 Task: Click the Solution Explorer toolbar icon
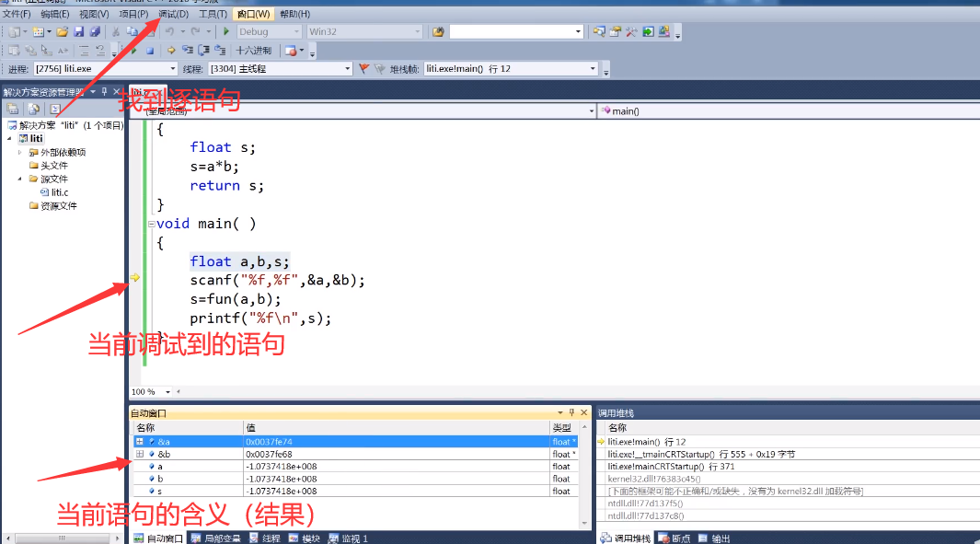(x=599, y=31)
